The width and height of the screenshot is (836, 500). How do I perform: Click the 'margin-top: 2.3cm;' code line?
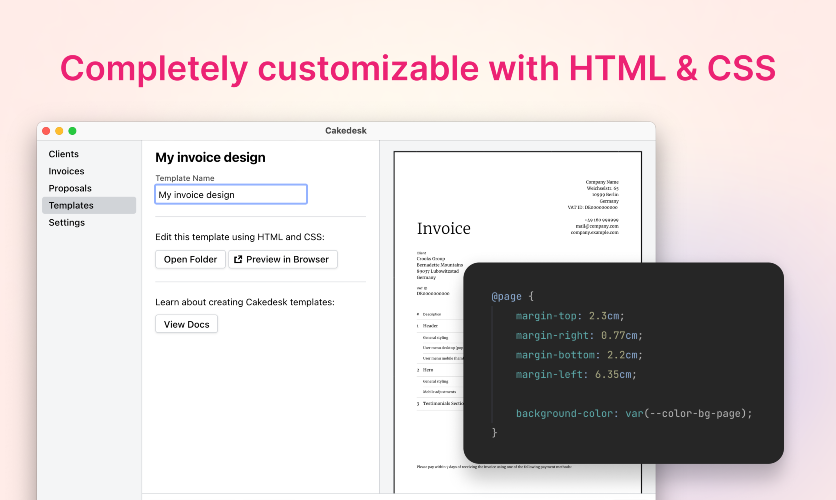569,316
